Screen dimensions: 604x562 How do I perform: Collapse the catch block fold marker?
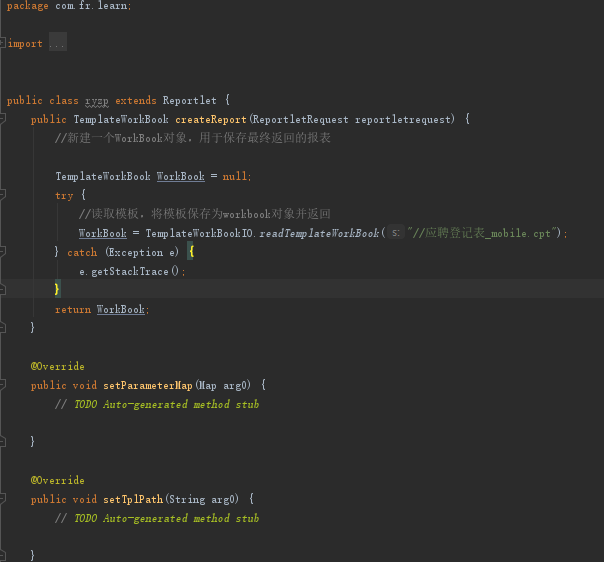pyautogui.click(x=2, y=251)
